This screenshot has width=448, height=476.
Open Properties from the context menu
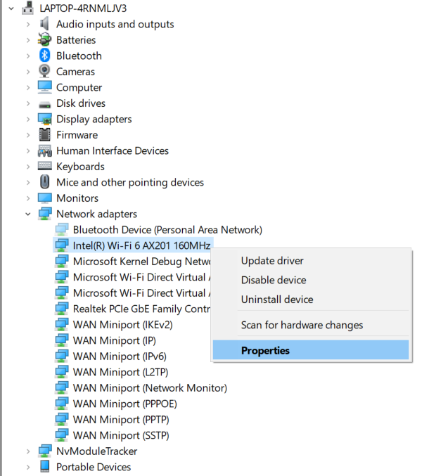click(311, 350)
